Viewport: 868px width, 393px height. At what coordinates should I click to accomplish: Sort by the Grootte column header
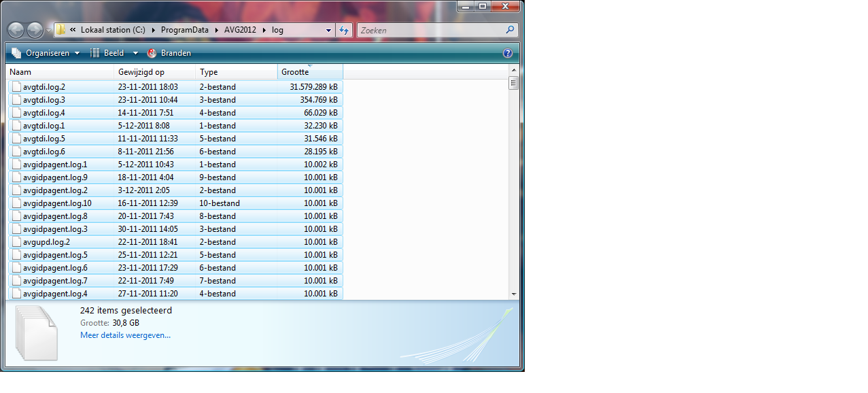[x=310, y=72]
